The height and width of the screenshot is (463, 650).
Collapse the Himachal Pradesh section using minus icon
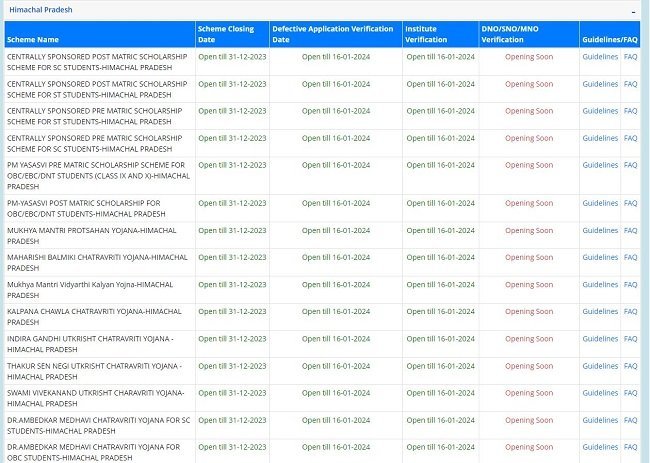point(633,9)
